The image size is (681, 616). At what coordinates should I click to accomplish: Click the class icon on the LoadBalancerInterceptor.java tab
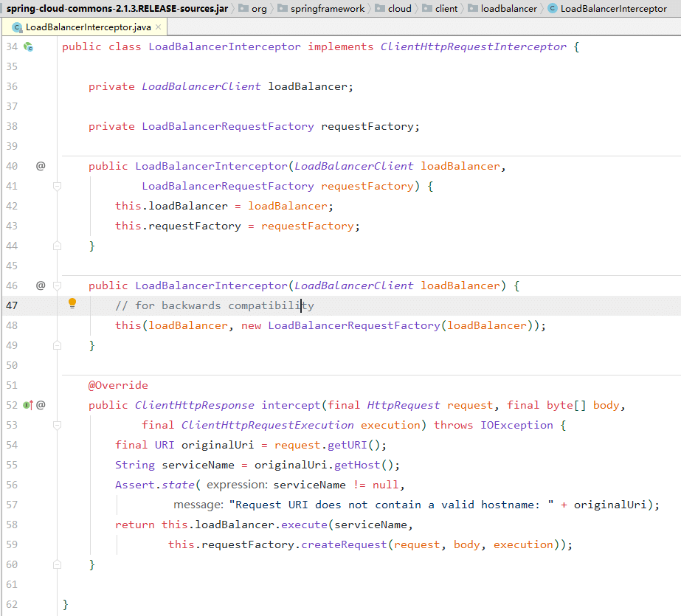pos(17,27)
